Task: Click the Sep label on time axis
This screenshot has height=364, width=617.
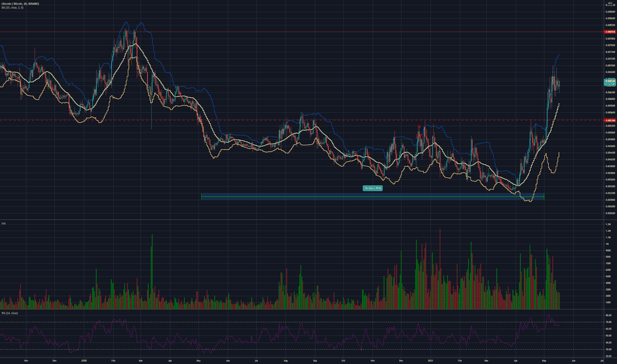Action: [315, 360]
